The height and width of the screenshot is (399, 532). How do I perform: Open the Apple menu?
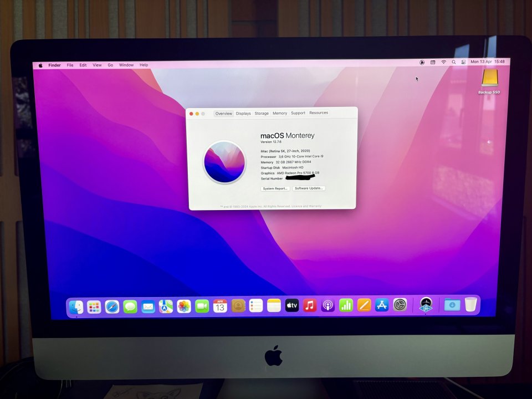point(39,65)
